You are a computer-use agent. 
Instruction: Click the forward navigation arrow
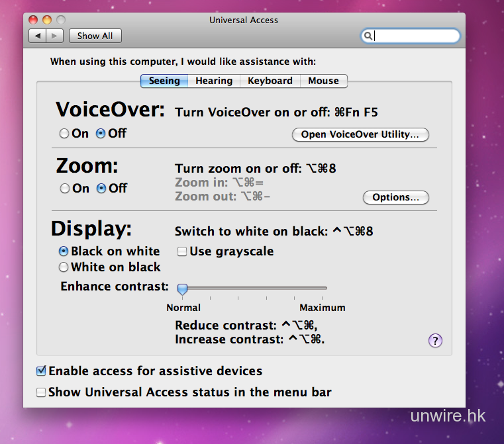(x=55, y=36)
